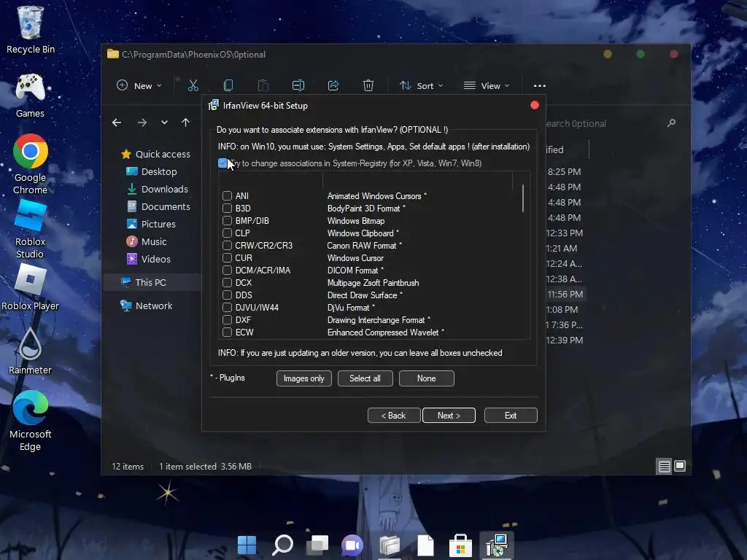Check the DXF extension box

(x=228, y=319)
